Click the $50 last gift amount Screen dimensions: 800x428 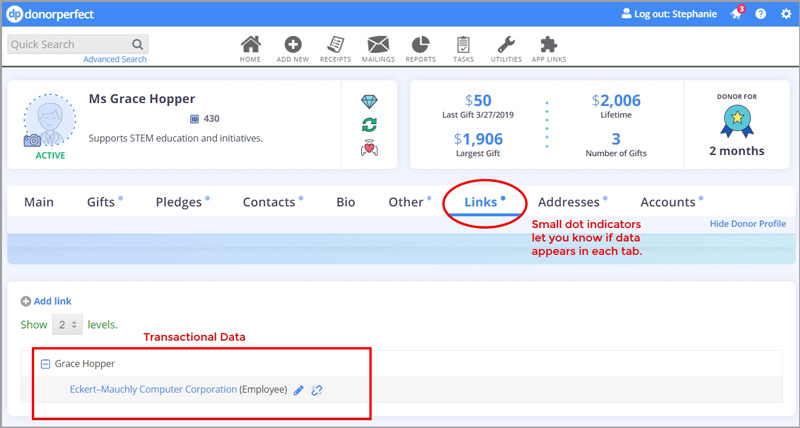pos(478,100)
